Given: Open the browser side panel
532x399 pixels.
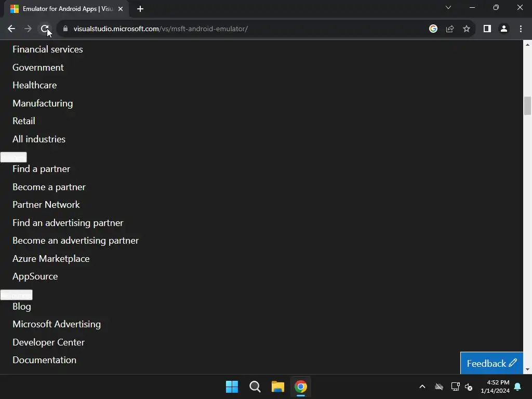Looking at the screenshot, I should pos(487,29).
